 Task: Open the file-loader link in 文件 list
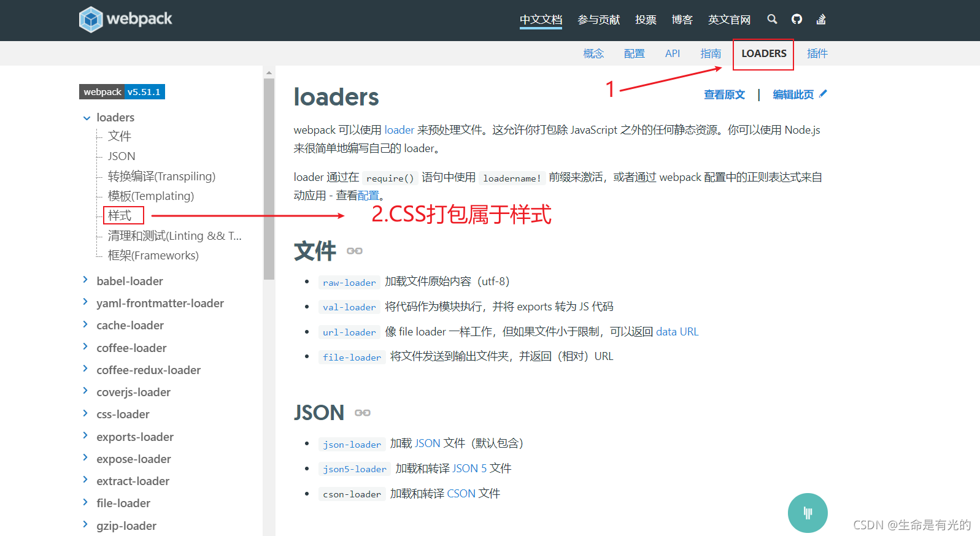352,357
